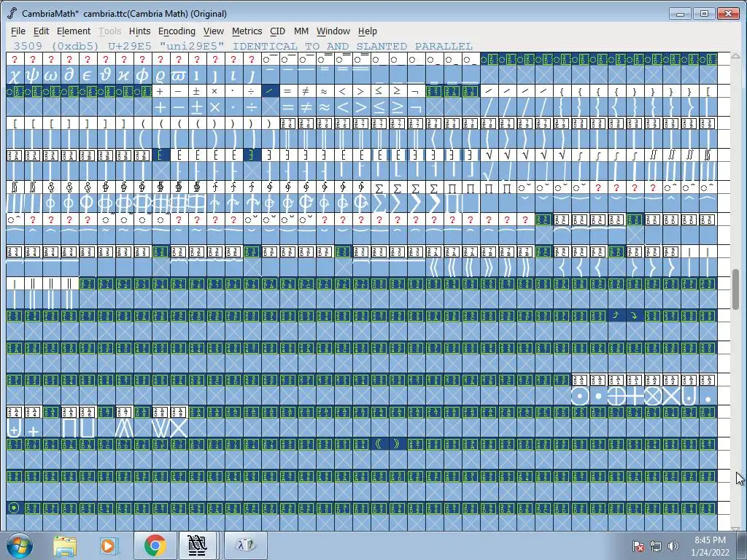Click the scrollbar down arrow

[x=735, y=528]
